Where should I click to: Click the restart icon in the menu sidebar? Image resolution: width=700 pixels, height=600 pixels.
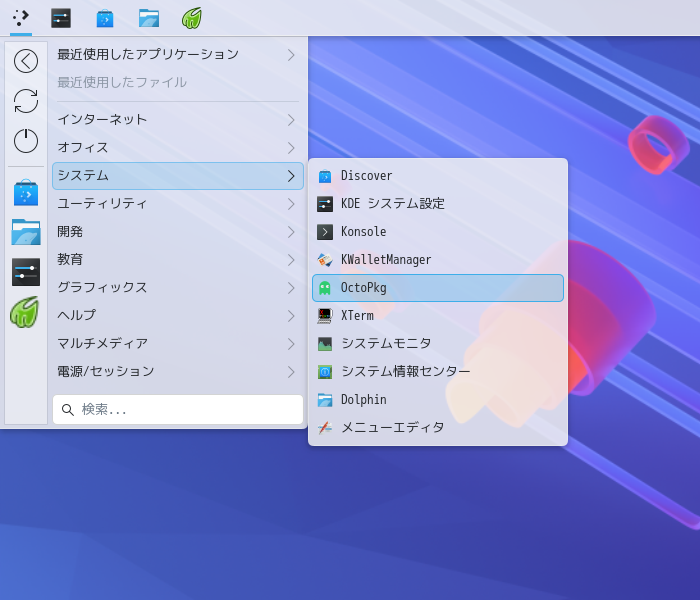(26, 101)
